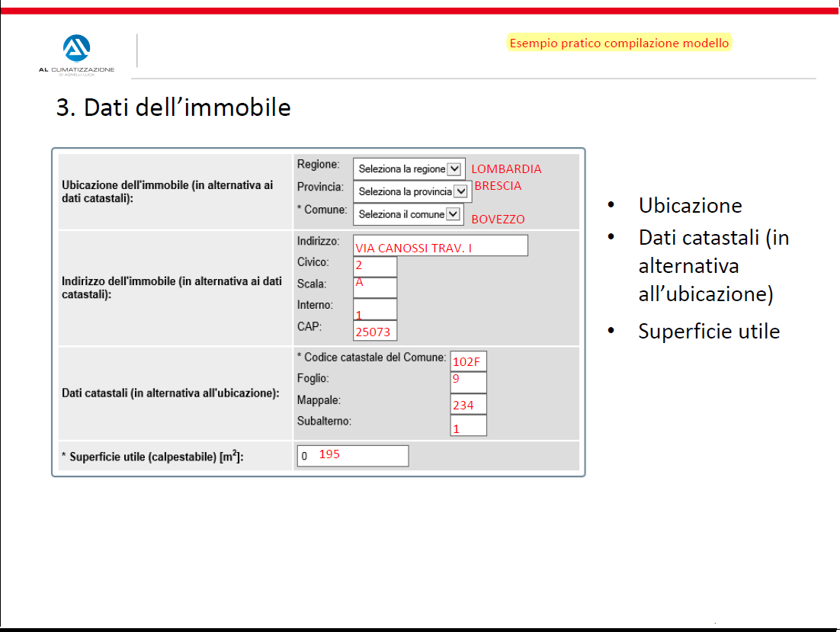Click the 'Subalterno:' field label

click(x=324, y=421)
